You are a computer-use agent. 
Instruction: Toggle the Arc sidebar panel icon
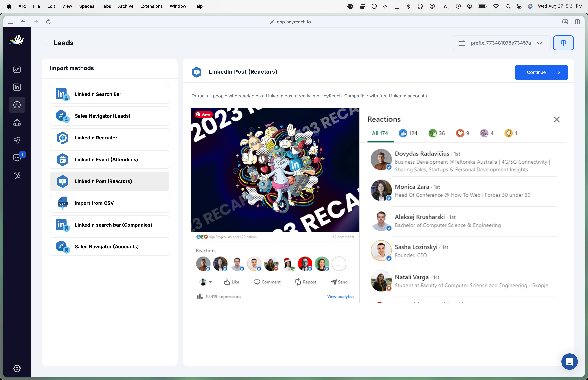tap(10, 22)
